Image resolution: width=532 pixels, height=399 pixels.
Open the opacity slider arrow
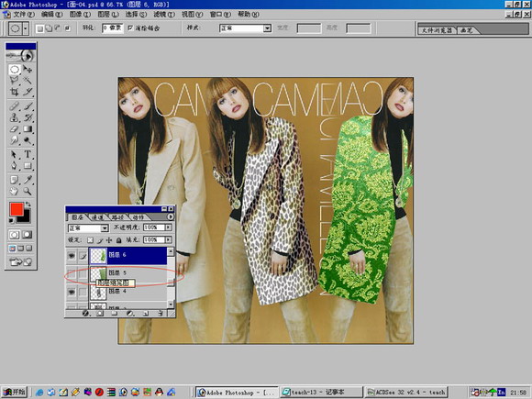169,227
